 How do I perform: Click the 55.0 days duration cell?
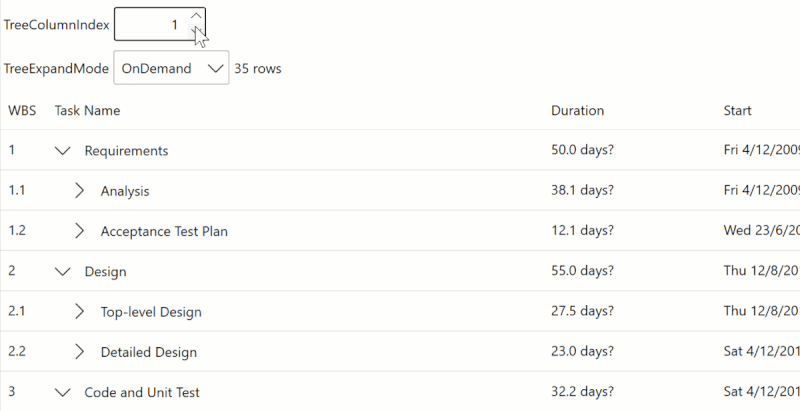tap(582, 271)
